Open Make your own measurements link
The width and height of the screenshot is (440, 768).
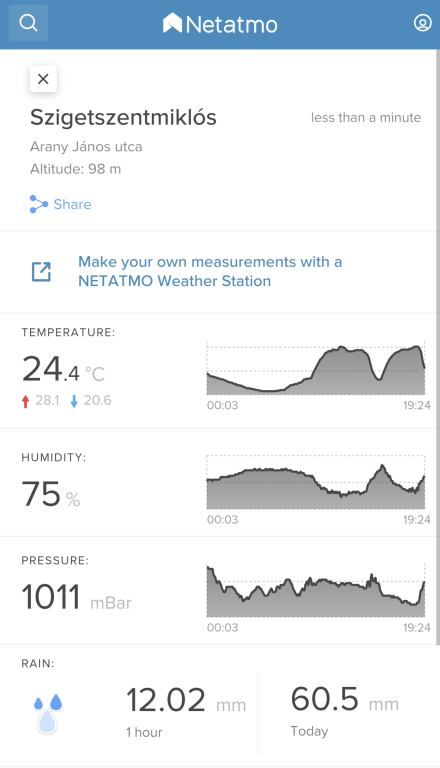tap(210, 271)
